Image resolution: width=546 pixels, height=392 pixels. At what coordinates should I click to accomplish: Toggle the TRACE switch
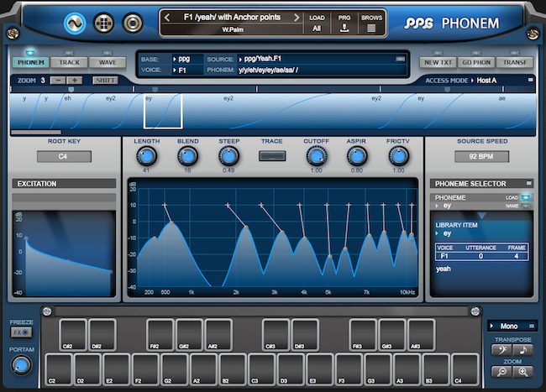(x=271, y=156)
